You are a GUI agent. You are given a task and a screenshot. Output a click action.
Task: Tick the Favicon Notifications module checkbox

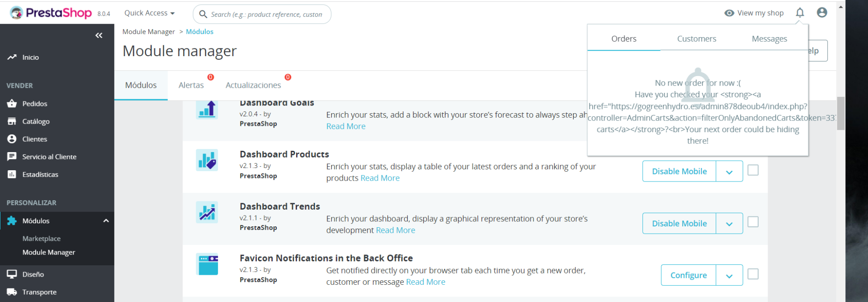coord(753,274)
